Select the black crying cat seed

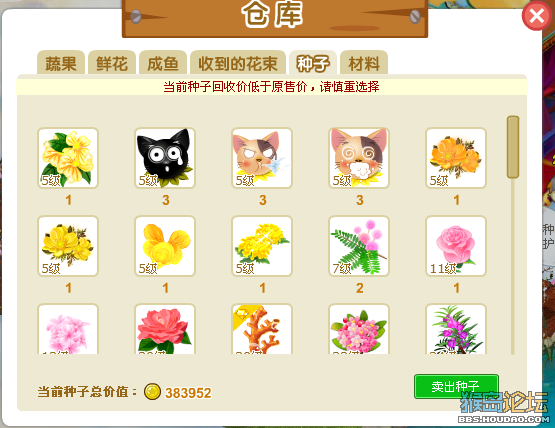(x=165, y=158)
